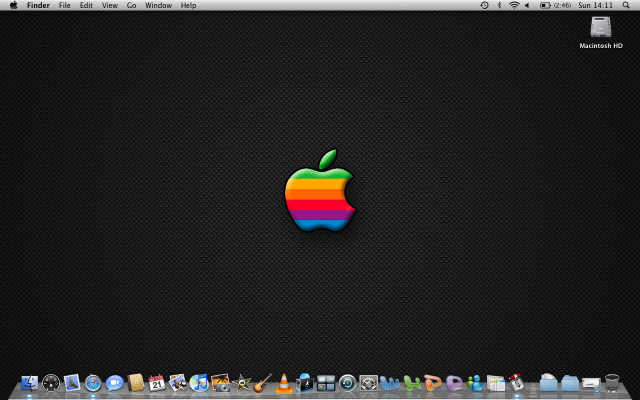Launch Microsoft Excel green X icon
The height and width of the screenshot is (400, 640).
(412, 383)
